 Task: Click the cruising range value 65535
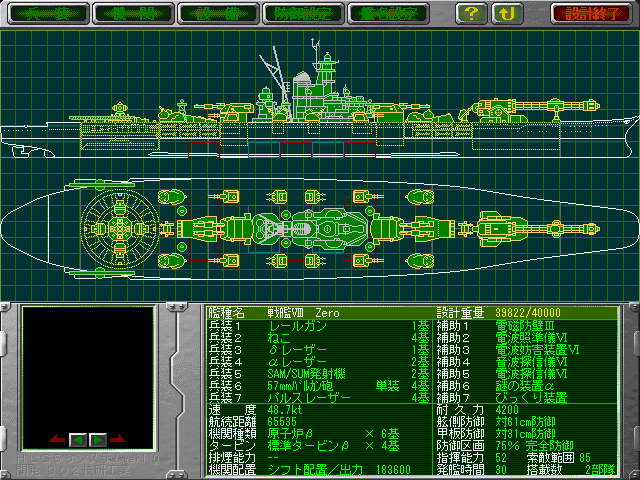(x=282, y=422)
